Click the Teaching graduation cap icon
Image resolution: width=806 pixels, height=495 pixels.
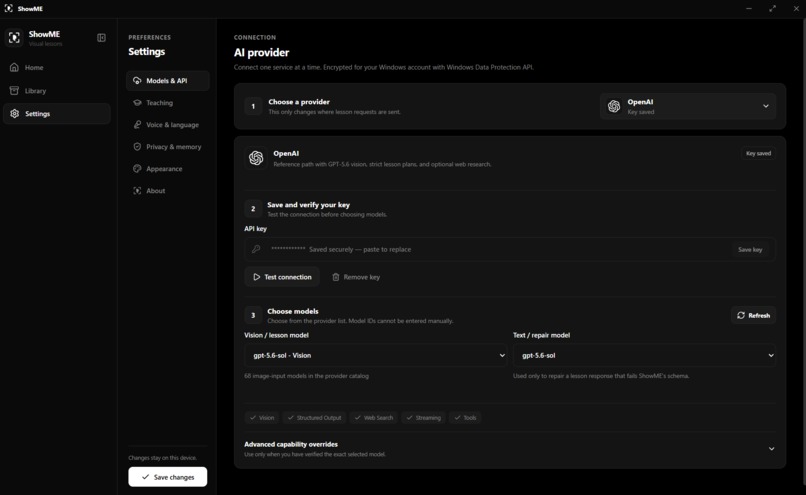[137, 103]
